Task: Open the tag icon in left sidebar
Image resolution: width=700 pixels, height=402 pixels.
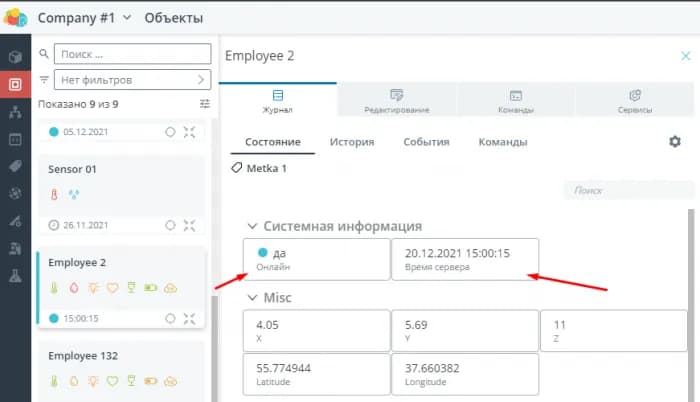Action: click(15, 166)
